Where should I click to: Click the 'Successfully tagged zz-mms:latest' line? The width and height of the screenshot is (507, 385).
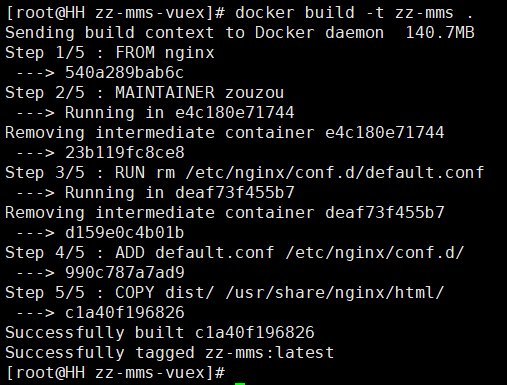point(169,353)
